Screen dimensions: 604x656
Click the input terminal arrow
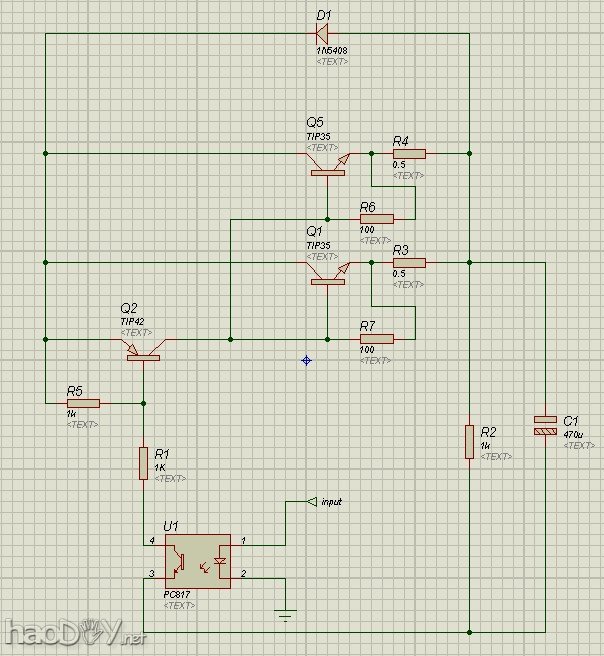coord(311,501)
